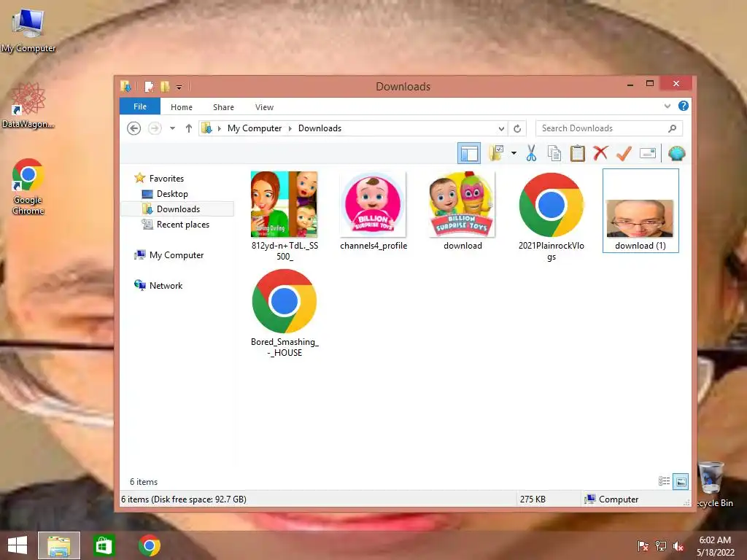Open Customize Quick Access Toolbar dropdown

pyautogui.click(x=179, y=87)
